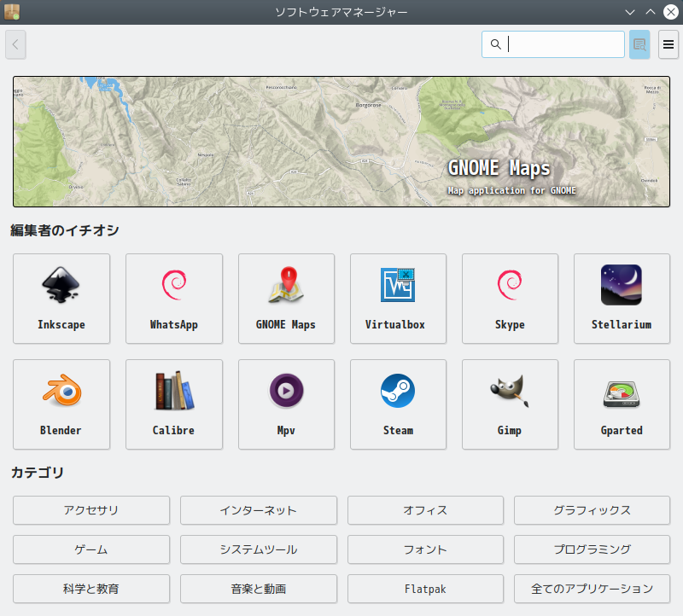The image size is (683, 616).
Task: Open the 科学と教育 category
Action: point(91,589)
